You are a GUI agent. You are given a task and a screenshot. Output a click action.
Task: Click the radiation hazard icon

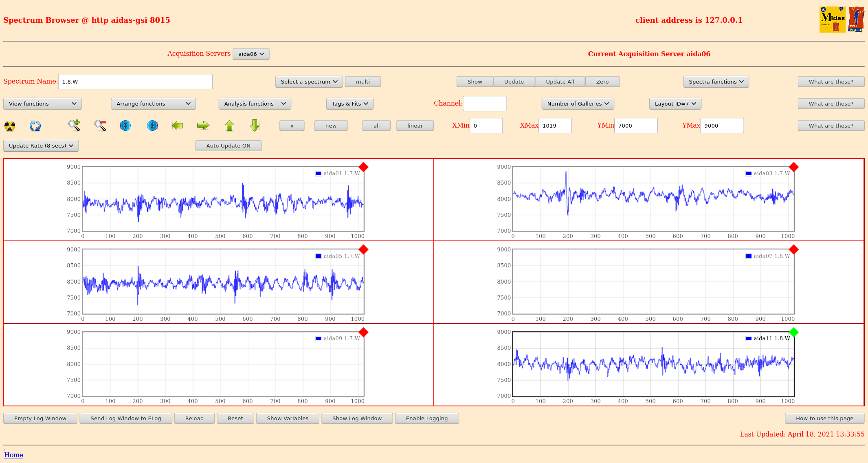(10, 126)
